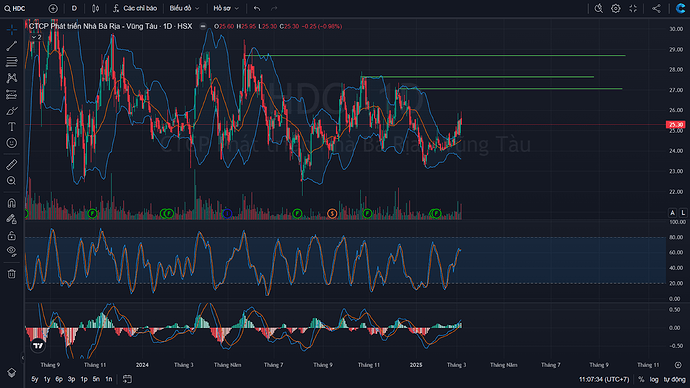The height and width of the screenshot is (388, 690).
Task: Activate the zoom in tool
Action: point(11,181)
